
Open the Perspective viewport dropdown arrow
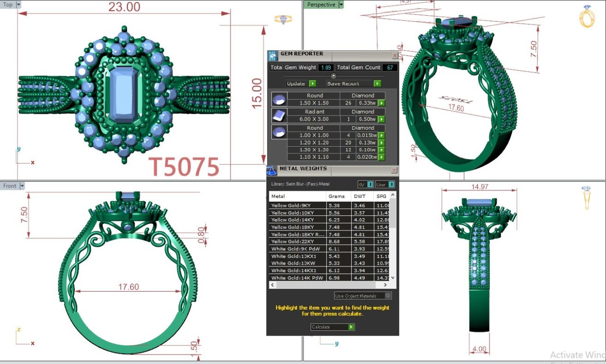(x=341, y=5)
